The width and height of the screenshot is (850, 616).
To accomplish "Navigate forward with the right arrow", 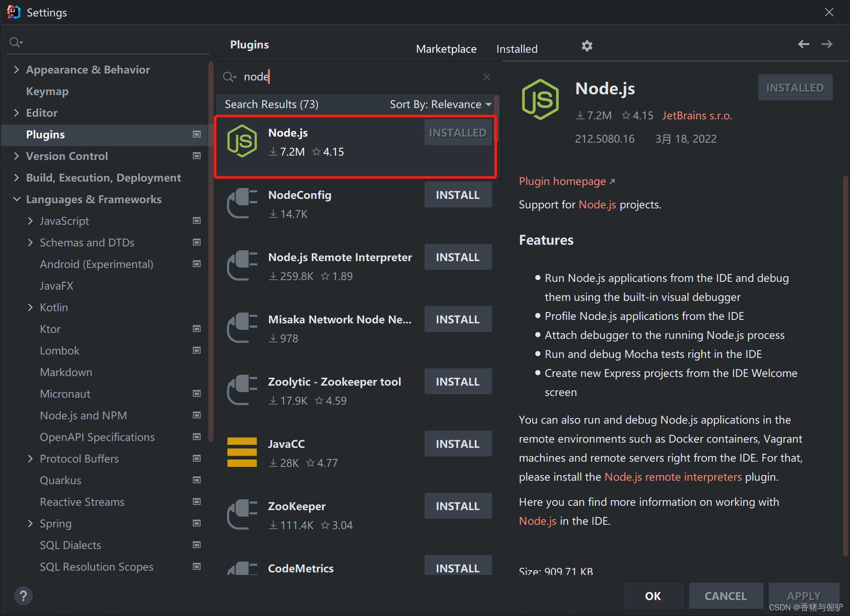I will tap(827, 44).
